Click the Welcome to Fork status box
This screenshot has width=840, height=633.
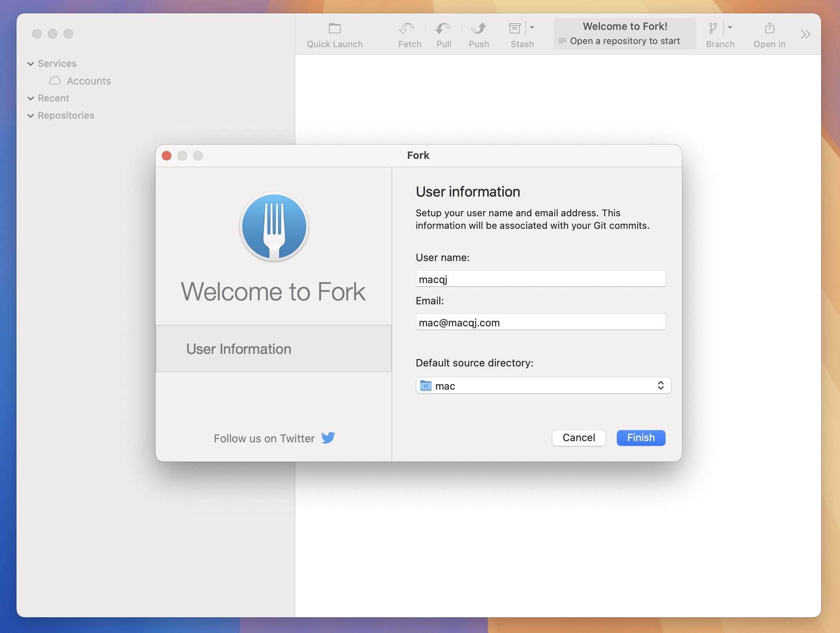click(x=625, y=34)
